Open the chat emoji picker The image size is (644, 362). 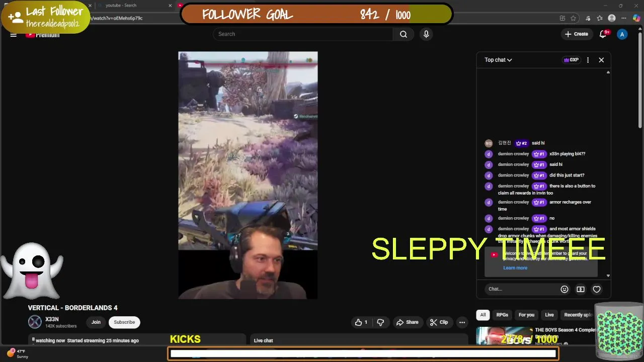point(565,289)
